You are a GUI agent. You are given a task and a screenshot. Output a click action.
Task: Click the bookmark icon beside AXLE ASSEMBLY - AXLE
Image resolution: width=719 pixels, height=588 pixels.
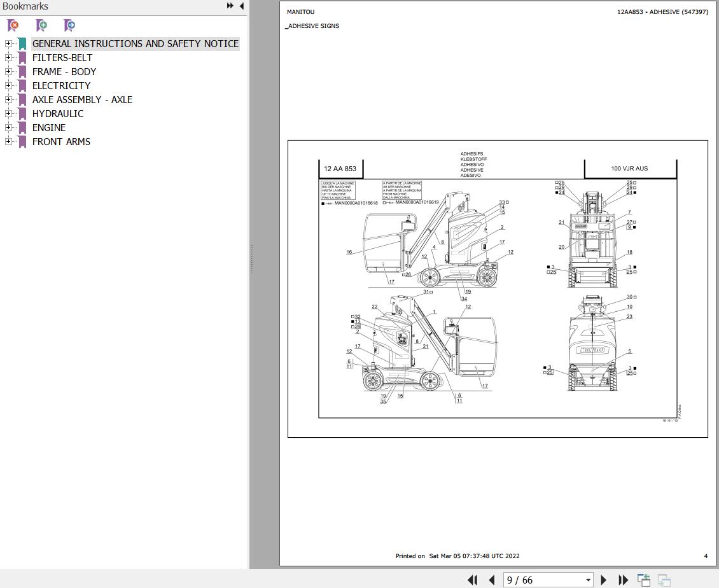click(22, 100)
